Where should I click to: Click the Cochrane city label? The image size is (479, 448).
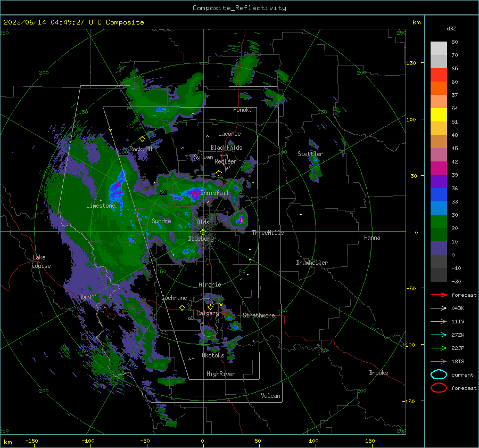pos(174,298)
